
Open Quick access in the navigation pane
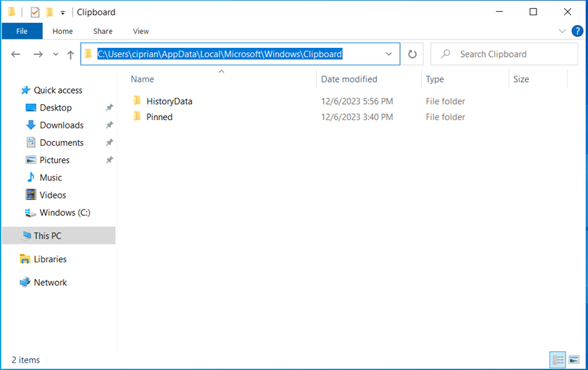click(58, 90)
